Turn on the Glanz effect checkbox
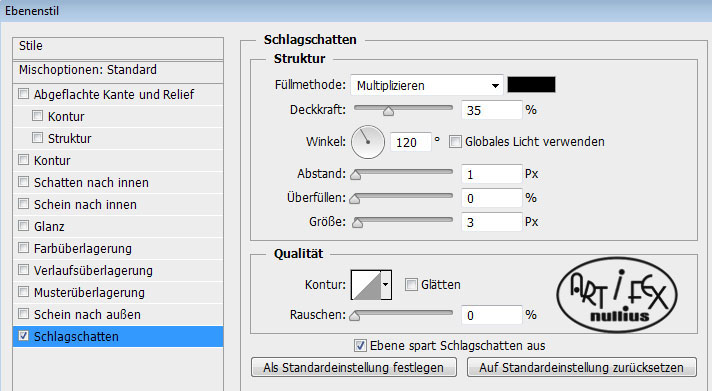 23,226
